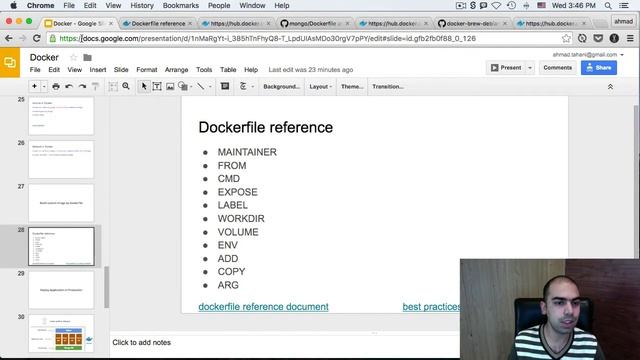The width and height of the screenshot is (640, 360).
Task: Choose the select arrow cursor tool
Action: click(144, 87)
